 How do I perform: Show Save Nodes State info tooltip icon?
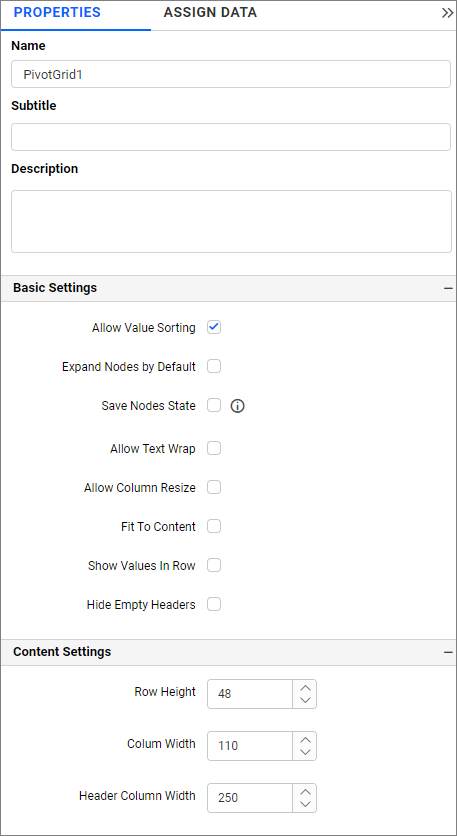[x=237, y=406]
